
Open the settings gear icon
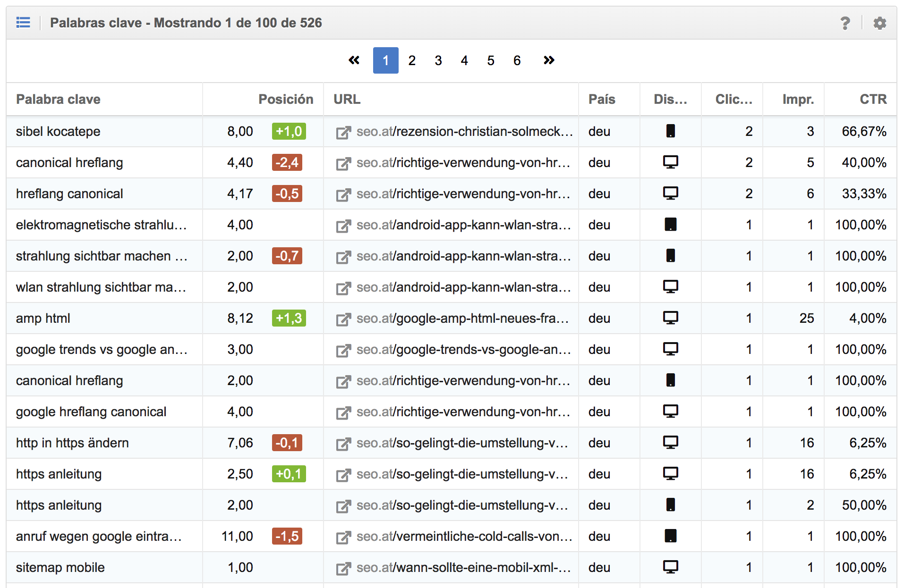click(879, 23)
